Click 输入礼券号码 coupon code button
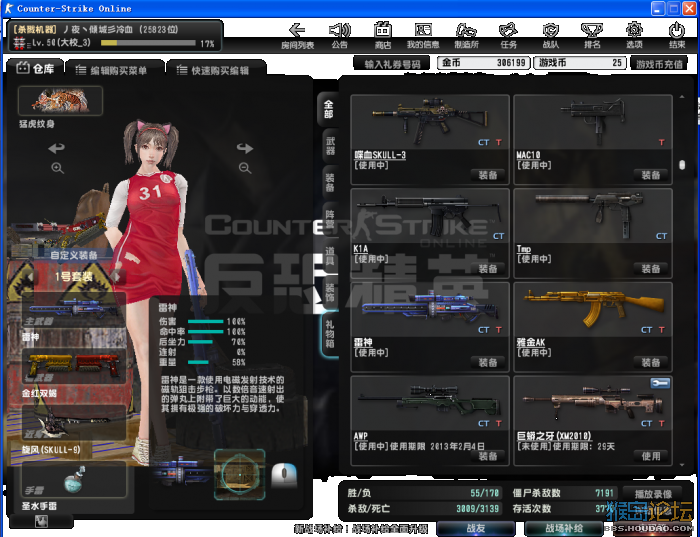Screen dimensions: 700x537 [392, 63]
